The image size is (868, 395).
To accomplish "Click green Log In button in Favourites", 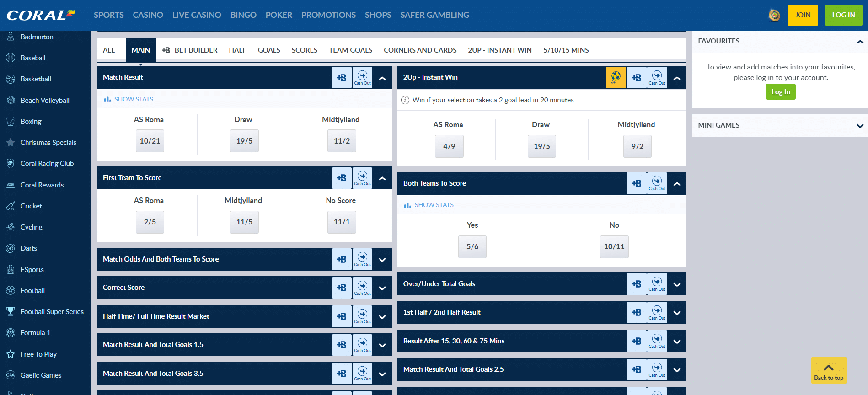I will pos(781,92).
